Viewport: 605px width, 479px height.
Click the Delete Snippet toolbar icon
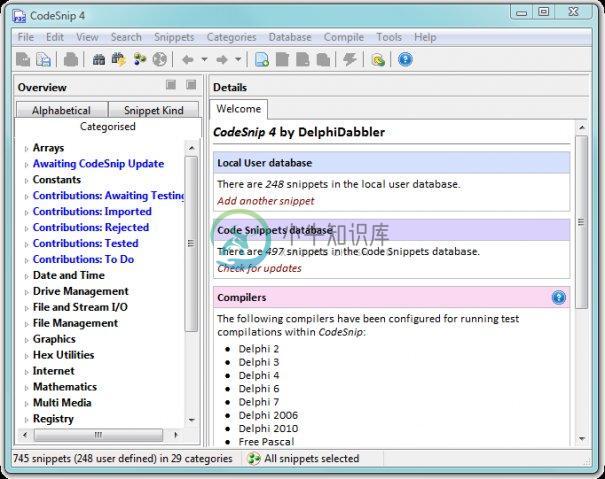pyautogui.click(x=302, y=59)
